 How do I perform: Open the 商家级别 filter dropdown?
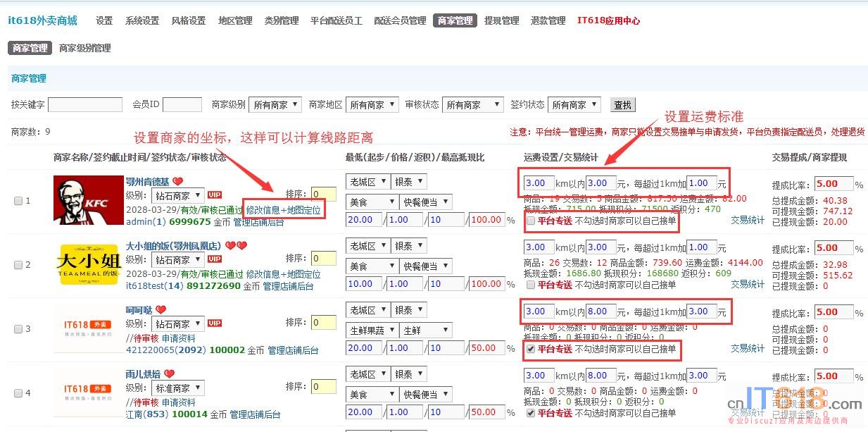pyautogui.click(x=275, y=105)
